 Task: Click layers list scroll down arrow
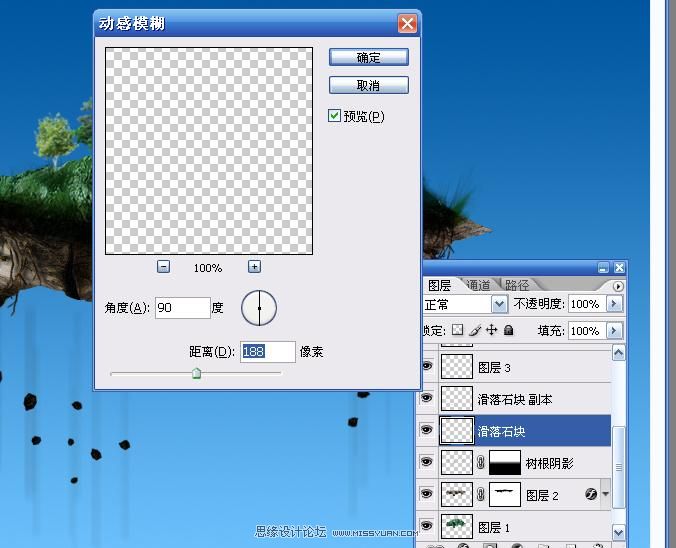619,532
